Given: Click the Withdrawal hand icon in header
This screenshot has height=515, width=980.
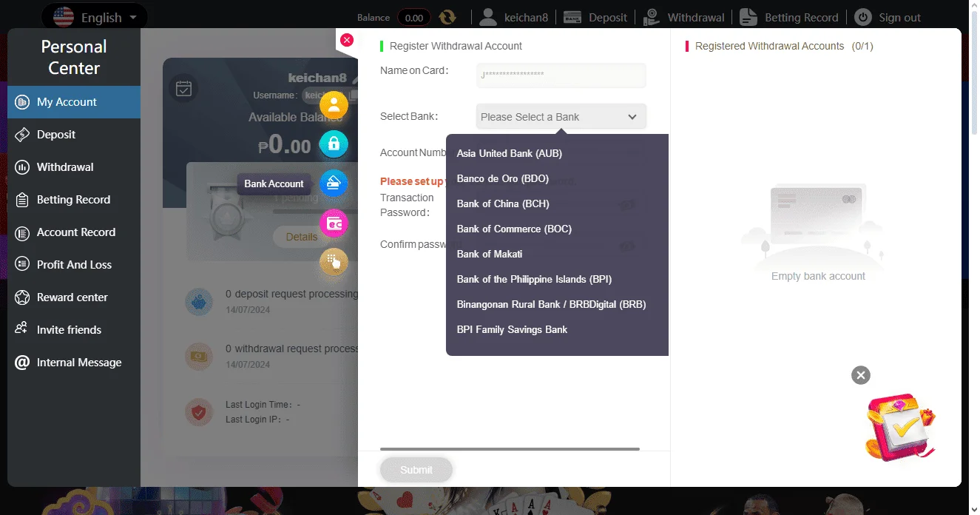Looking at the screenshot, I should 652,17.
